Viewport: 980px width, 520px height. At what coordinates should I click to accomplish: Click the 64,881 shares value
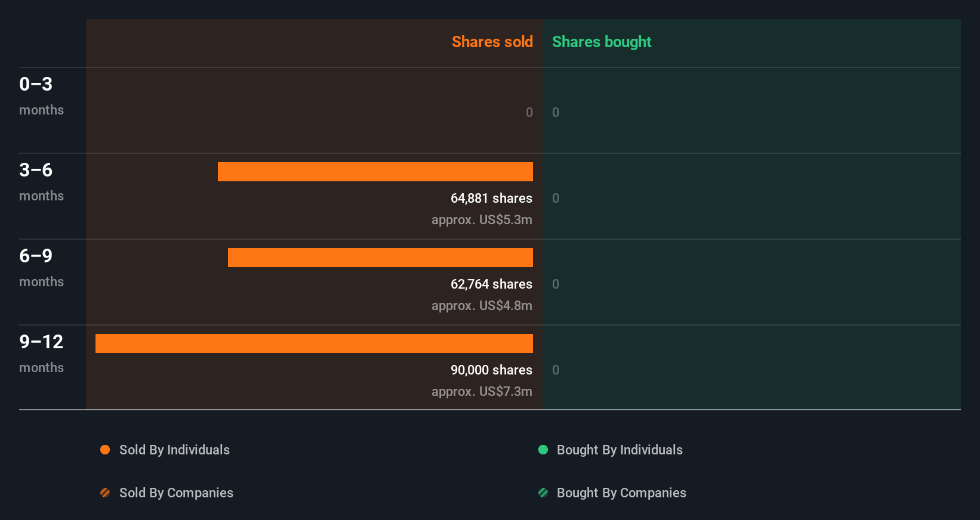491,198
